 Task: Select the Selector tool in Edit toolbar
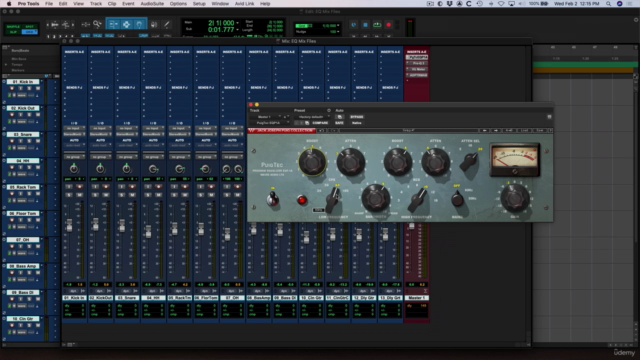(127, 24)
